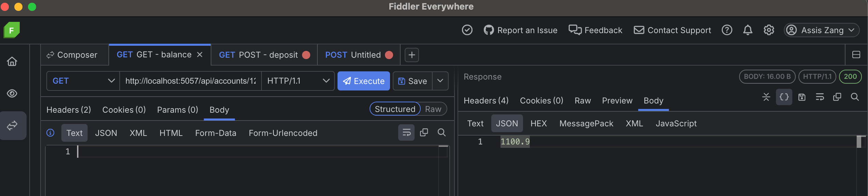Search in response body magnifier icon

855,97
